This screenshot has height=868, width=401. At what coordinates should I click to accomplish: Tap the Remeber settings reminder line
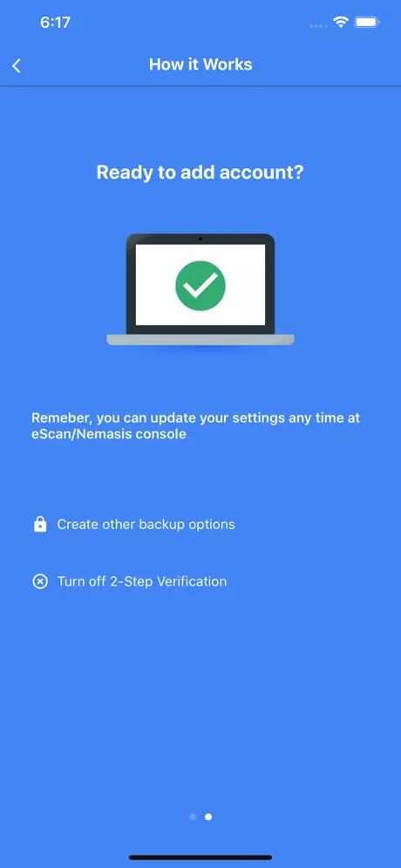tap(196, 417)
